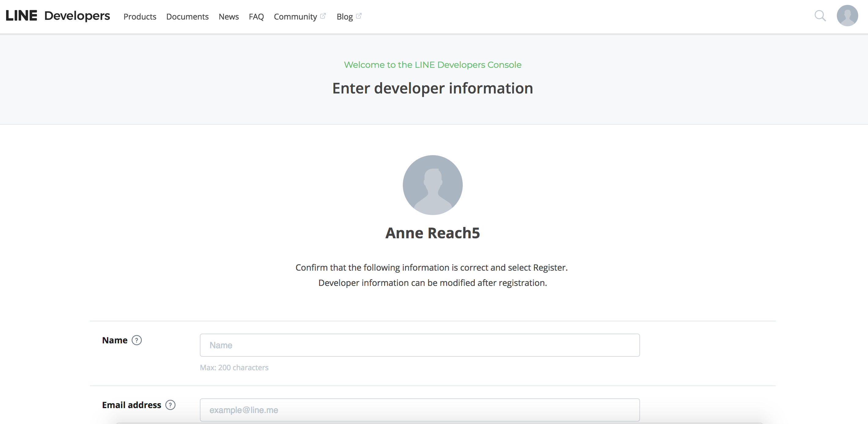Click the Anne Reach5 name heading
Image resolution: width=868 pixels, height=424 pixels.
(x=432, y=233)
